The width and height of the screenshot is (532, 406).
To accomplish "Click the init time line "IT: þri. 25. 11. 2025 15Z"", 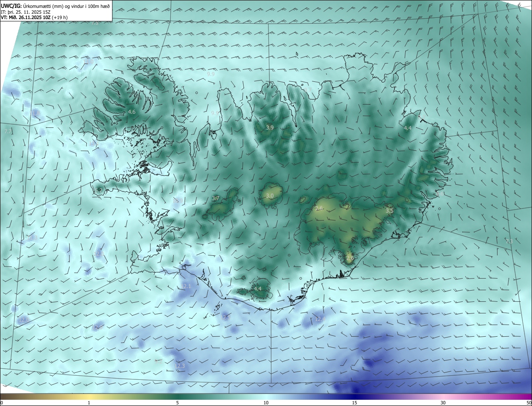I will (26, 12).
